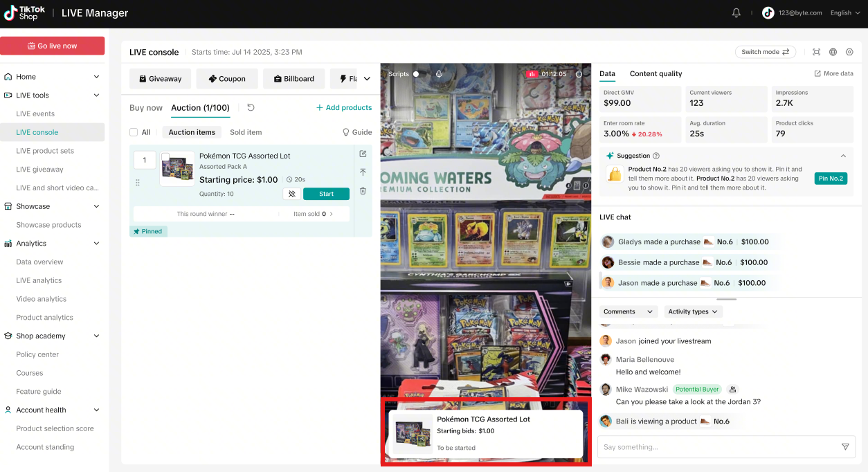This screenshot has height=472, width=868.
Task: Tick the checkbox on the Pokémon item thumbnail
Action: pos(165,157)
